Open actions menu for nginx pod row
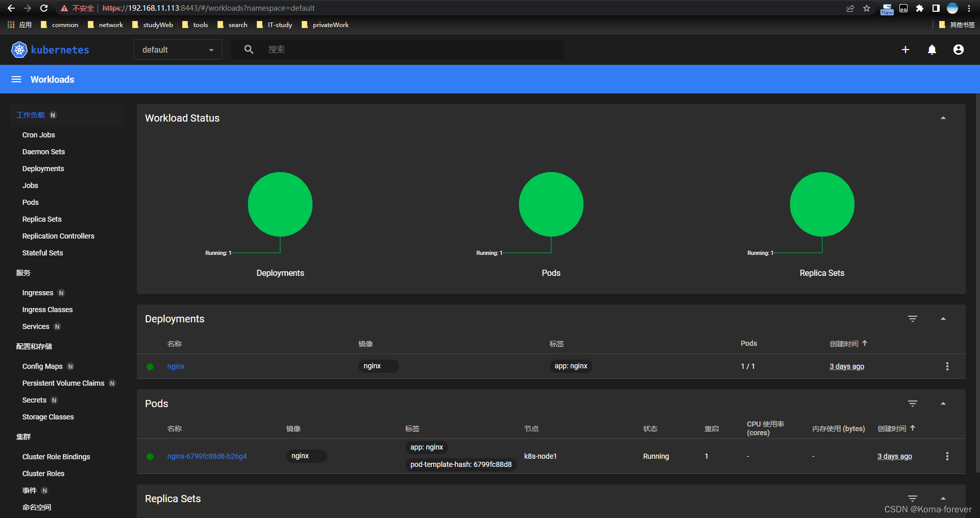 (947, 456)
